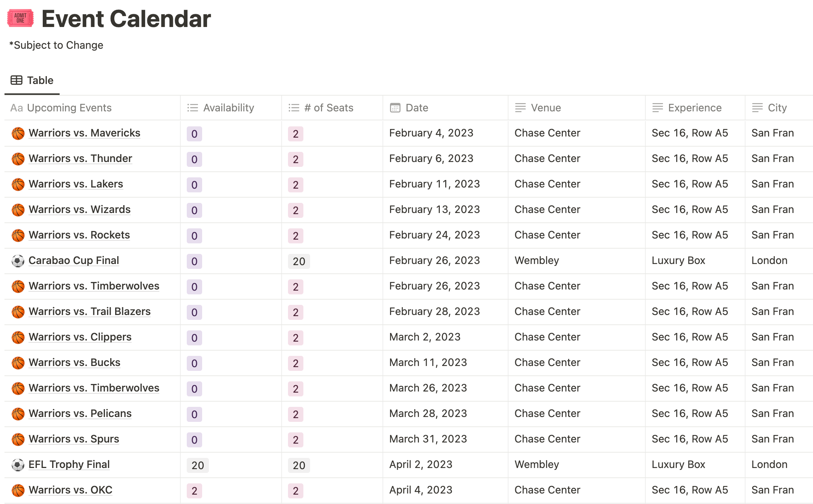
Task: Click the Event Calendar page title
Action: click(126, 19)
